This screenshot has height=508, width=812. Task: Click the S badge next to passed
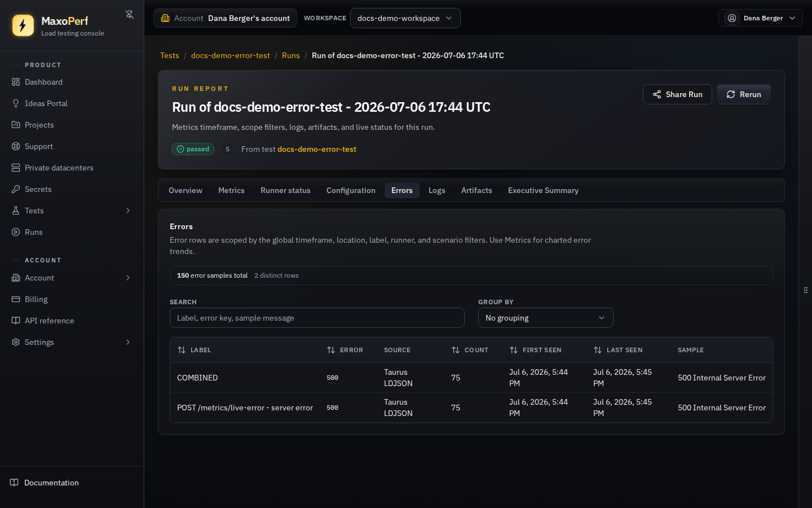coord(228,149)
